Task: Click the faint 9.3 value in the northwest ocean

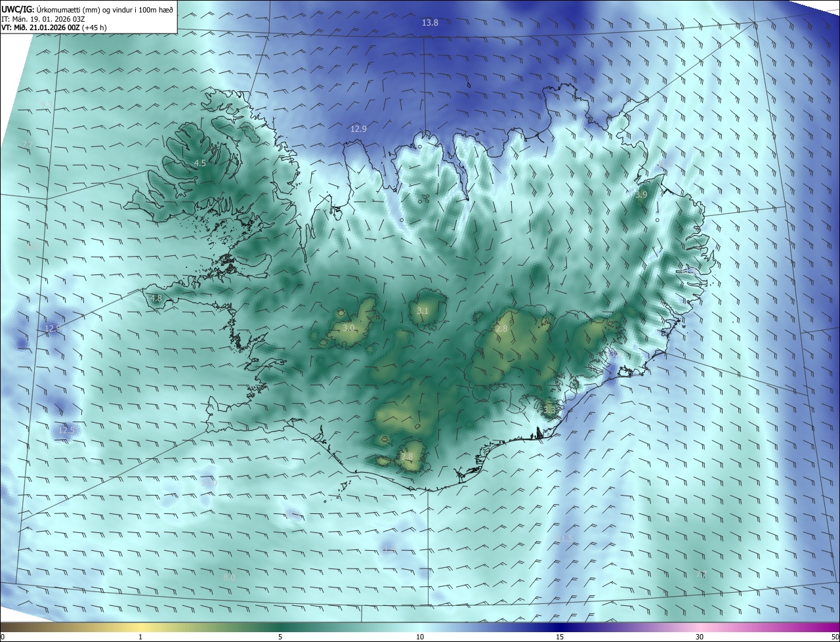Action: click(x=46, y=104)
